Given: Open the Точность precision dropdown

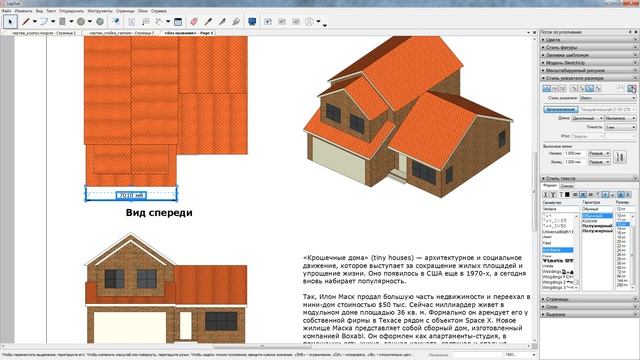Looking at the screenshot, I should (x=620, y=127).
